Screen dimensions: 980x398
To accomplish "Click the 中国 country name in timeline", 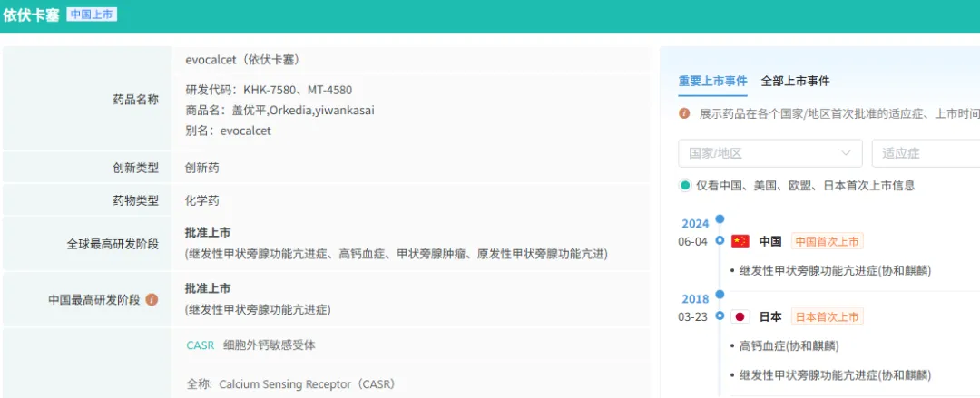I will pyautogui.click(x=770, y=241).
